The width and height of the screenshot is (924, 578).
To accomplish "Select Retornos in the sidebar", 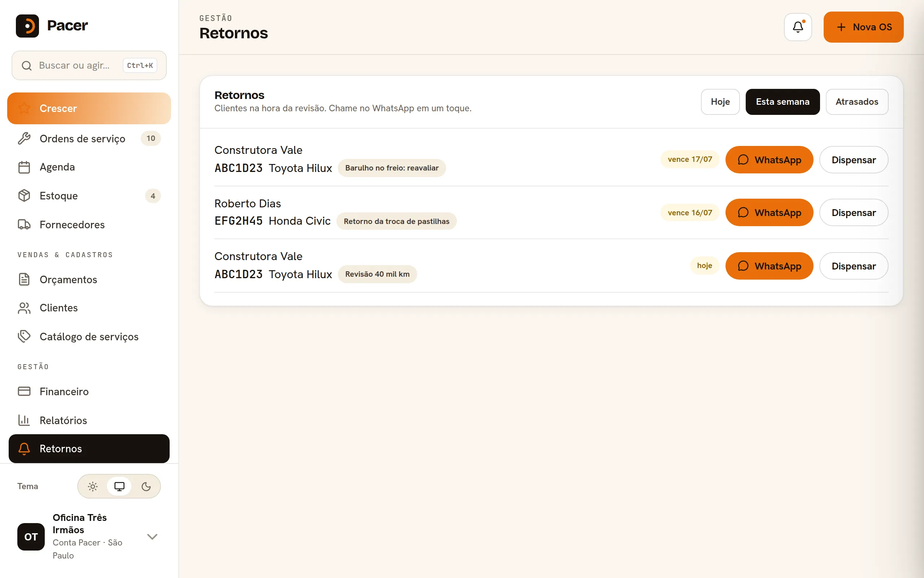I will 89,448.
